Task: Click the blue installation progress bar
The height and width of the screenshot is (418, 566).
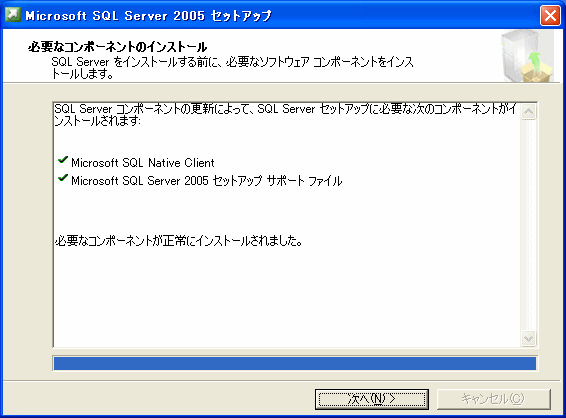Action: (x=295, y=363)
